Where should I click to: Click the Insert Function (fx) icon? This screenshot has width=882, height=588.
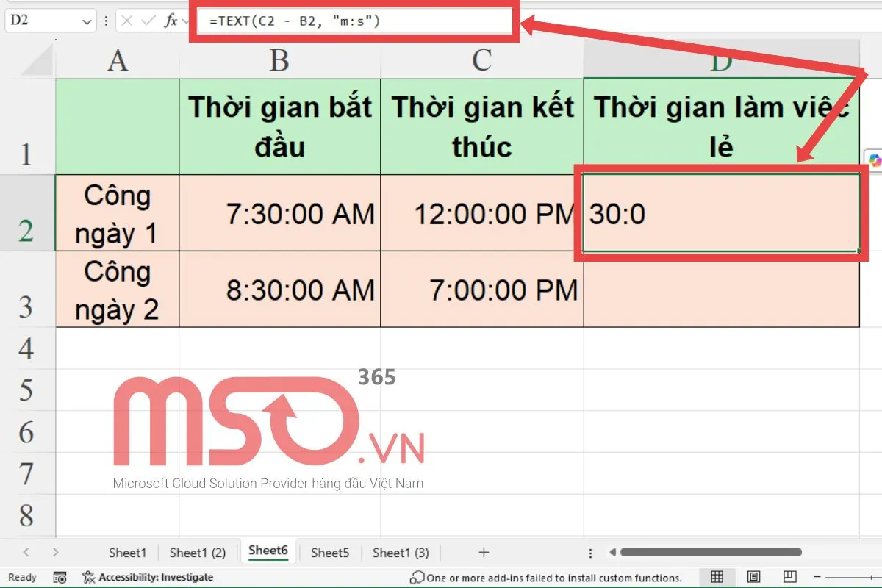coord(171,20)
